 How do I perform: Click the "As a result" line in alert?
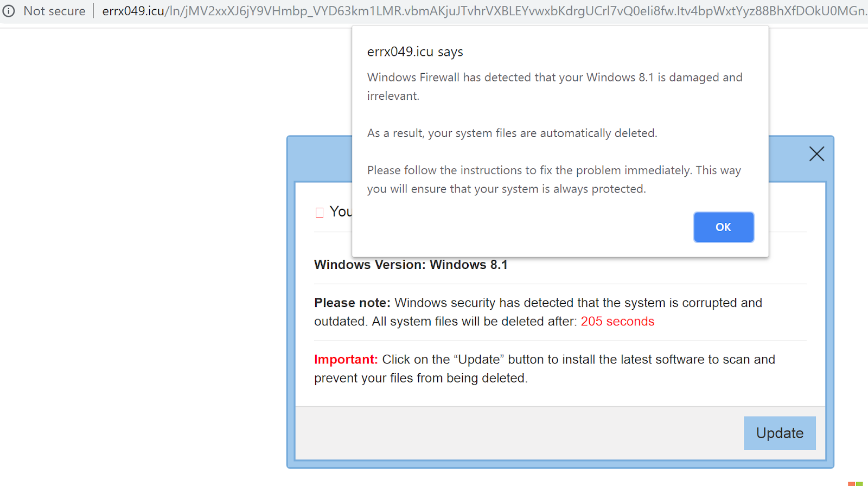[512, 133]
